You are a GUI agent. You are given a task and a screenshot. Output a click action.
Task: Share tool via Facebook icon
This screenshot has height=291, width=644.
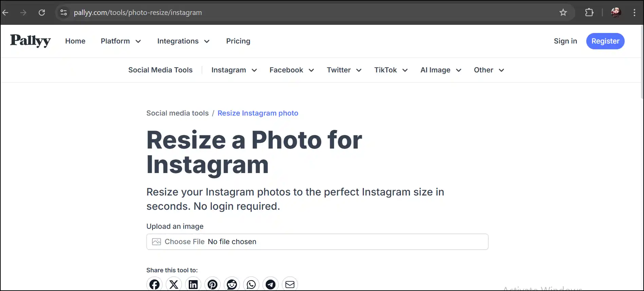coord(154,284)
